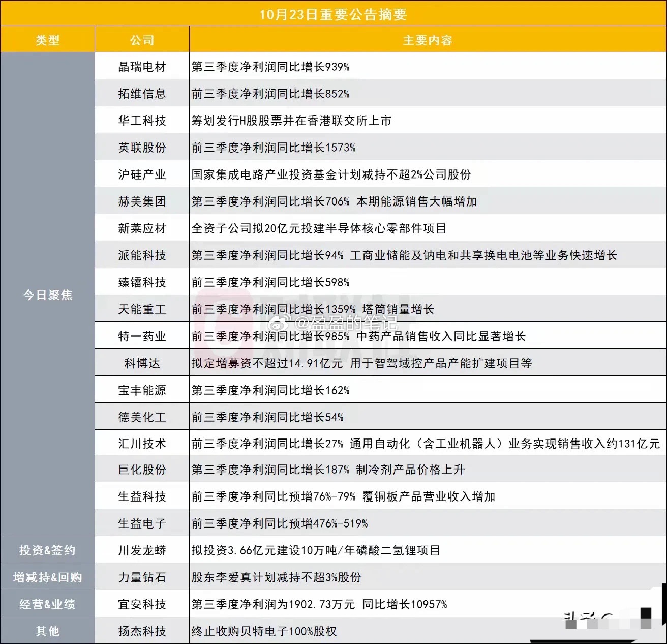Click company name '沪硅产业'
The image size is (667, 644).
coord(142,174)
